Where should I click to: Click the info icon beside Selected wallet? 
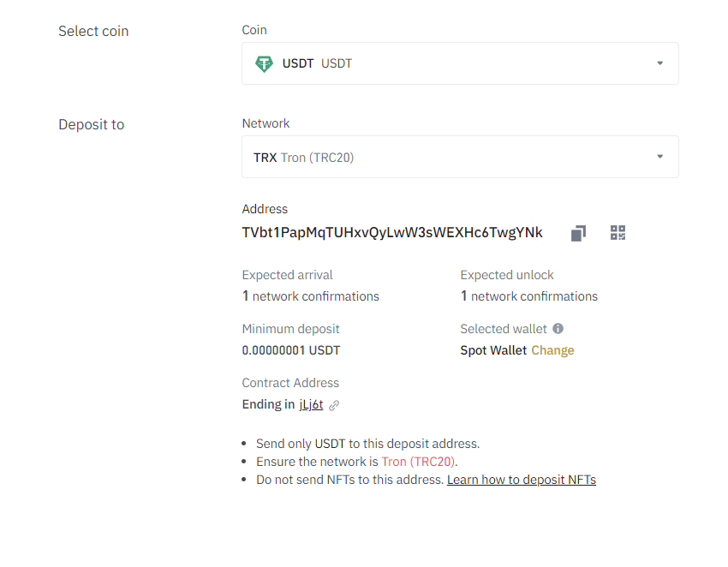558,329
